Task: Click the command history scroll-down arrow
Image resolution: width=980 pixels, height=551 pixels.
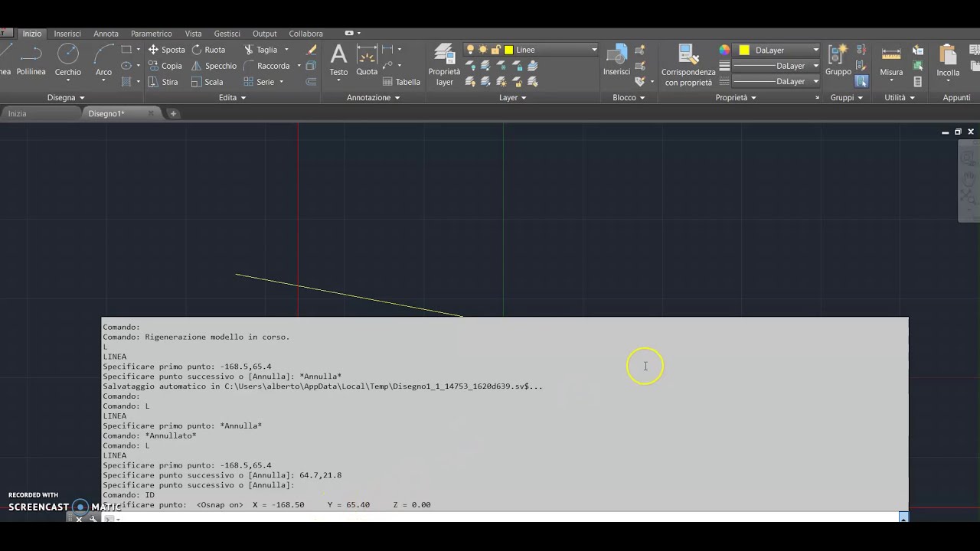Action: (903, 518)
